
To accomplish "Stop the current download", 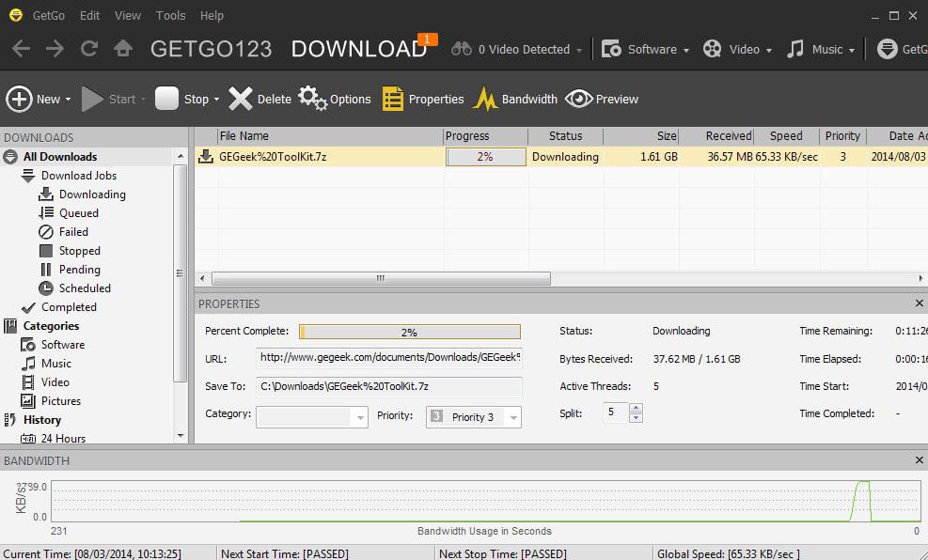I will click(x=167, y=98).
